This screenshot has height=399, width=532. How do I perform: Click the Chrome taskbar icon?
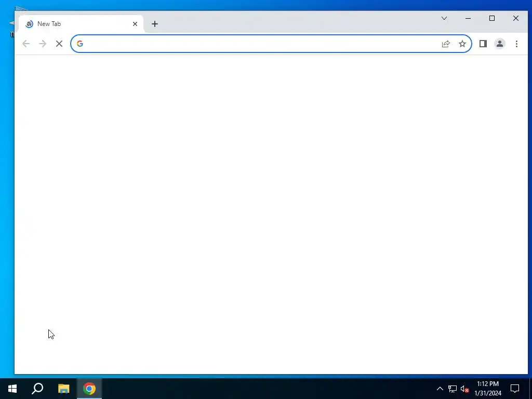(x=89, y=389)
